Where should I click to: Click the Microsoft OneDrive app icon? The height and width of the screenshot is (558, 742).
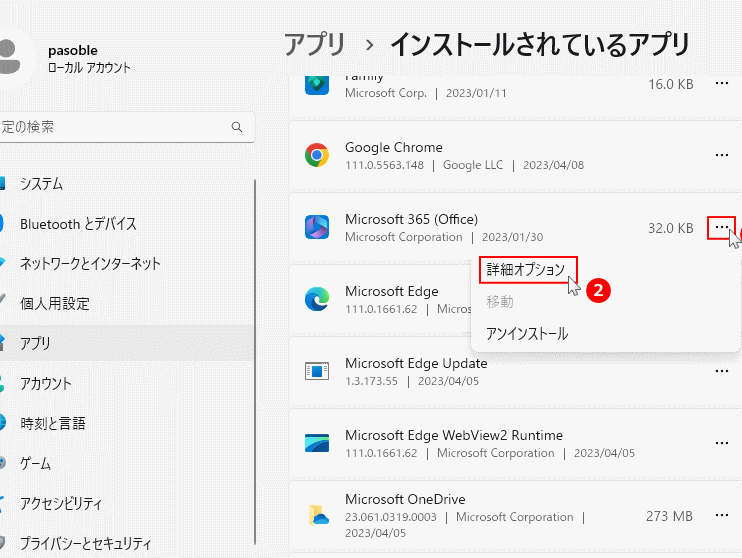pyautogui.click(x=318, y=515)
